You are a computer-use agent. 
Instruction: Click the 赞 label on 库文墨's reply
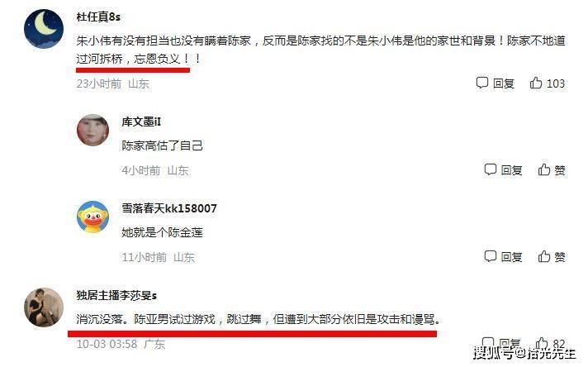[560, 170]
